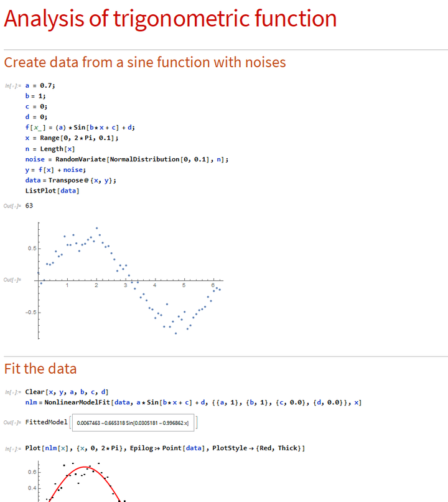Click the f[x_] function definition line

point(80,128)
